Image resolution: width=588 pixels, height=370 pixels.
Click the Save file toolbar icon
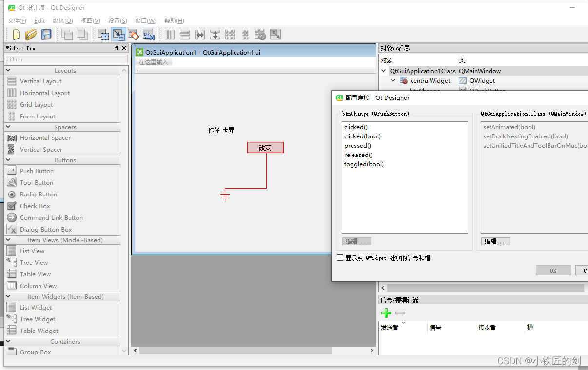click(45, 35)
